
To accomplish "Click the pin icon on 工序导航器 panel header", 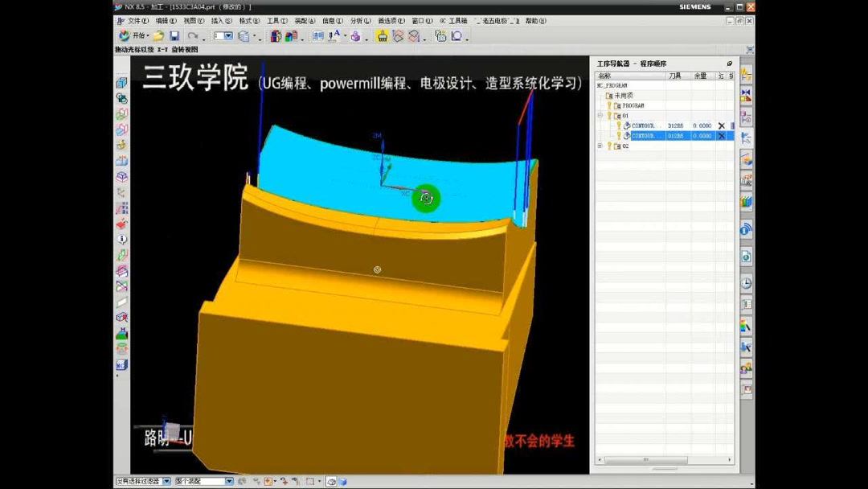I will click(731, 63).
